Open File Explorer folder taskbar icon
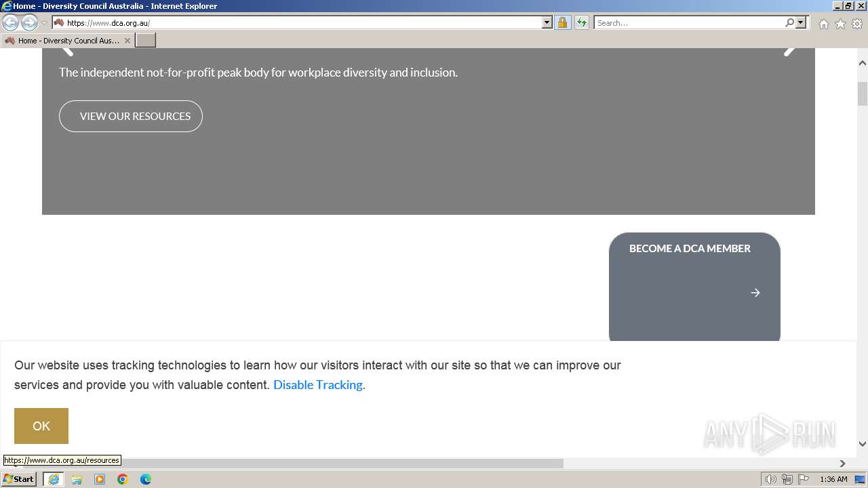The image size is (868, 488). point(77,479)
